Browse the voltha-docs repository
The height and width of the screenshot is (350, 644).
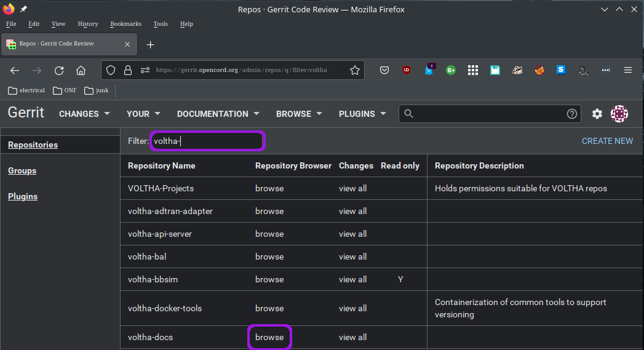coord(269,337)
